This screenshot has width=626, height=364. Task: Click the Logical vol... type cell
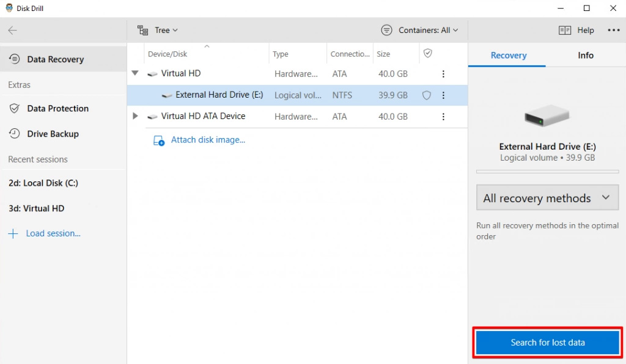pos(298,95)
